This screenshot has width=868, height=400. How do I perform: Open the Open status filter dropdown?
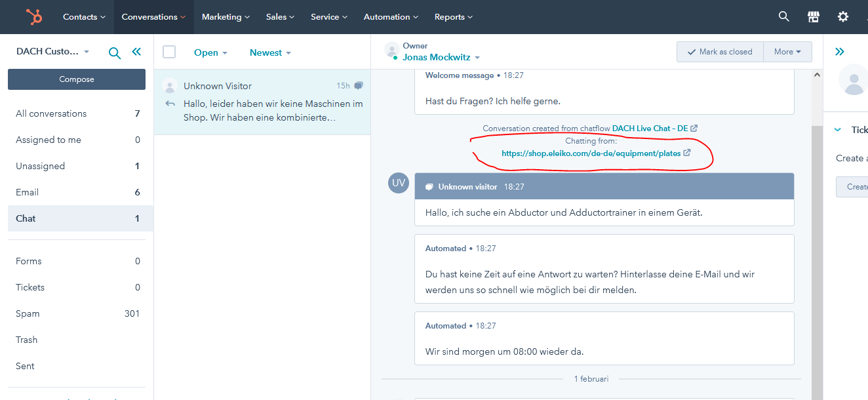coord(210,52)
